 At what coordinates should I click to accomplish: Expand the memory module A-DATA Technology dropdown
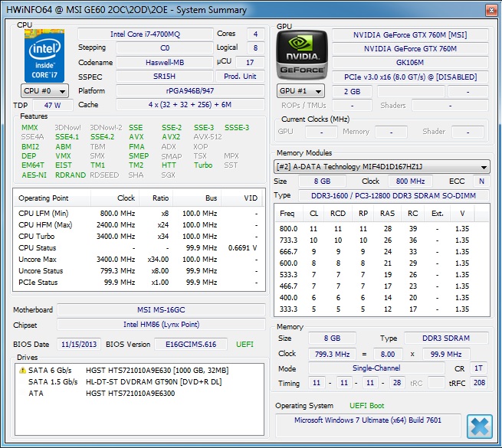[x=382, y=167]
